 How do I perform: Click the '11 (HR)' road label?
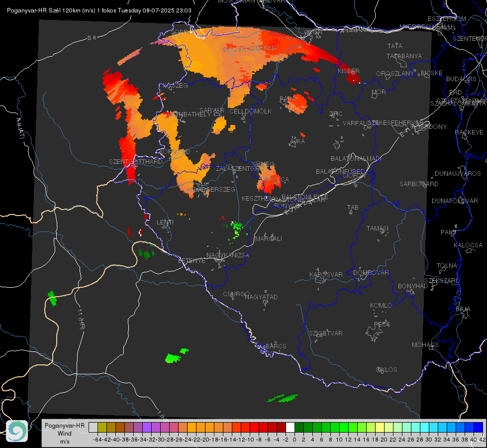pyautogui.click(x=82, y=320)
